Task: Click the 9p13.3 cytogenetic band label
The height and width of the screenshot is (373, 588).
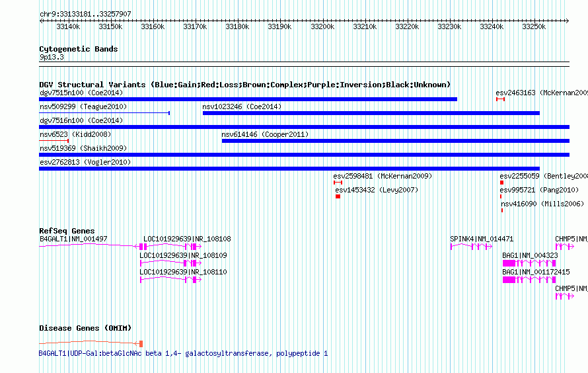Action: tap(52, 57)
